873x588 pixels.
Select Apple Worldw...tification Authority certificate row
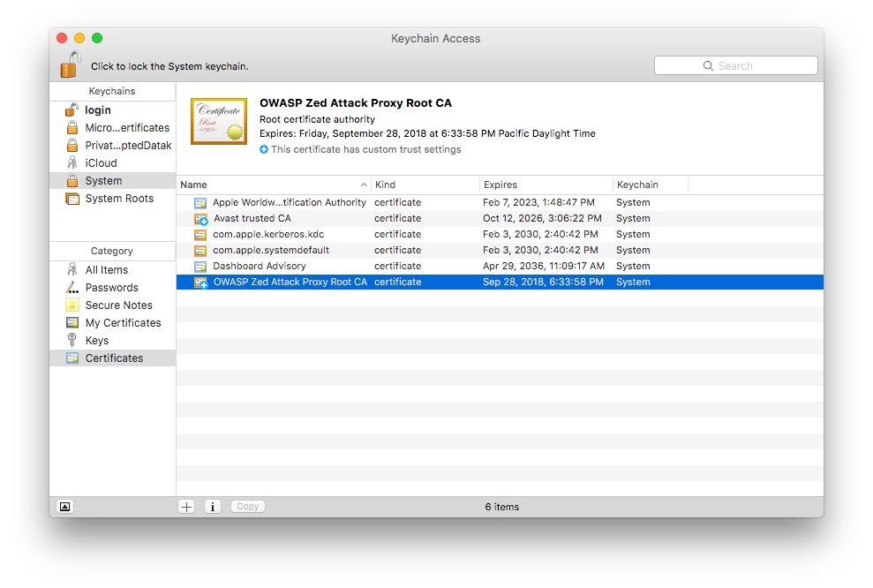(x=500, y=203)
